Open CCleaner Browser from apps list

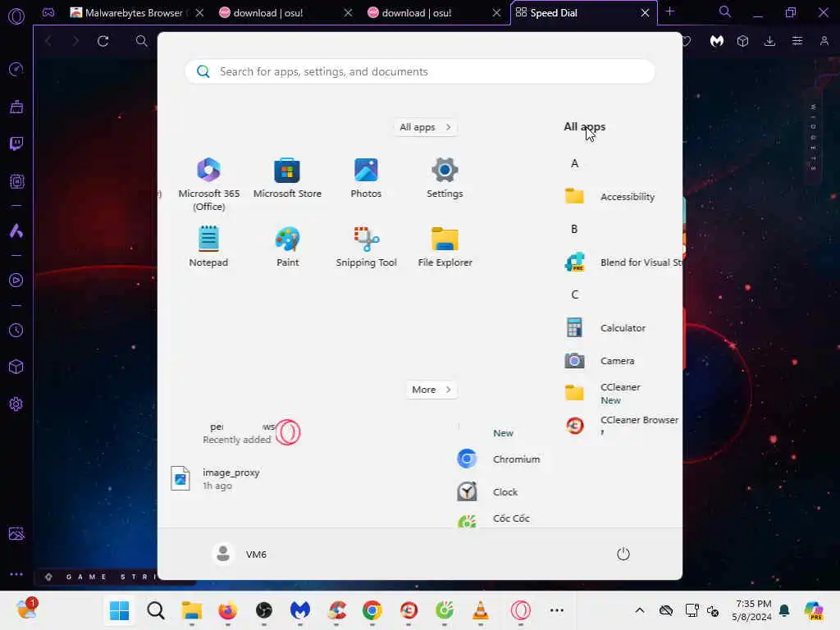pyautogui.click(x=622, y=426)
